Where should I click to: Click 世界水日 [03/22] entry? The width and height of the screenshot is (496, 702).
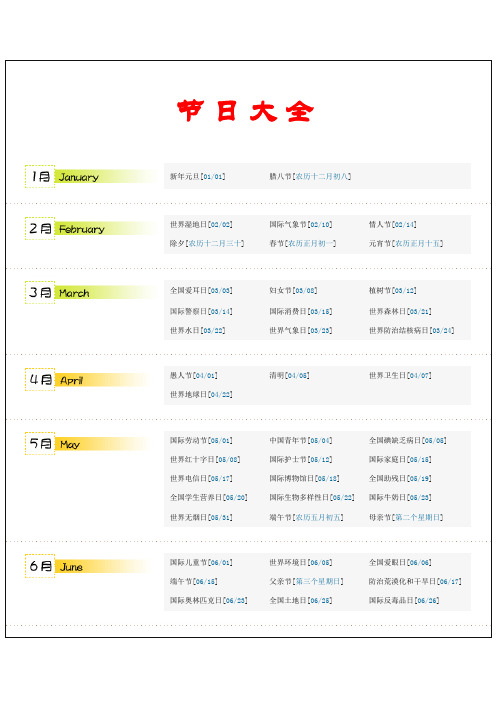pos(197,330)
